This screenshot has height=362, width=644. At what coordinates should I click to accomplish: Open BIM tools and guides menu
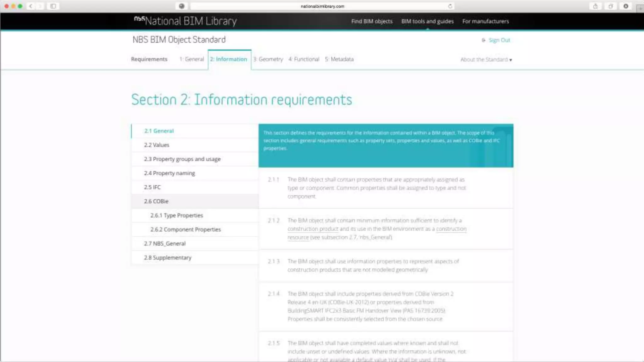click(x=427, y=21)
